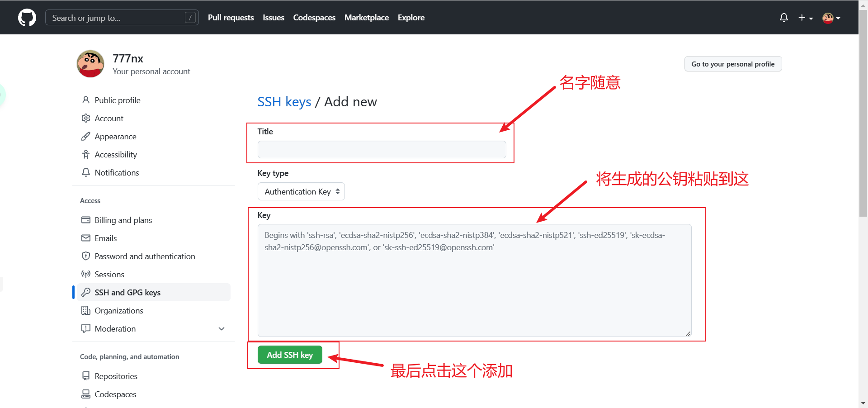Focus the Key text area
The height and width of the screenshot is (408, 868).
coord(474,280)
